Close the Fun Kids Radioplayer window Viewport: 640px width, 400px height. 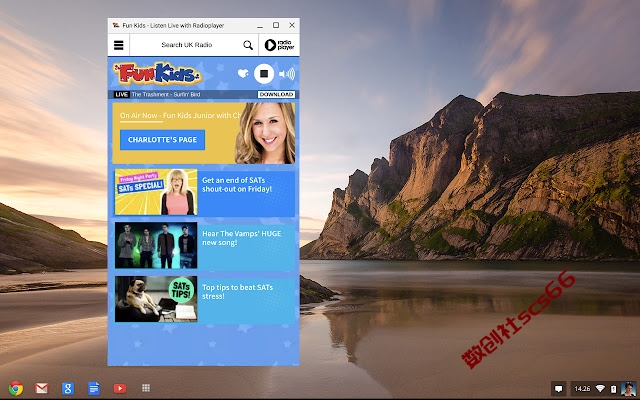pos(292,25)
